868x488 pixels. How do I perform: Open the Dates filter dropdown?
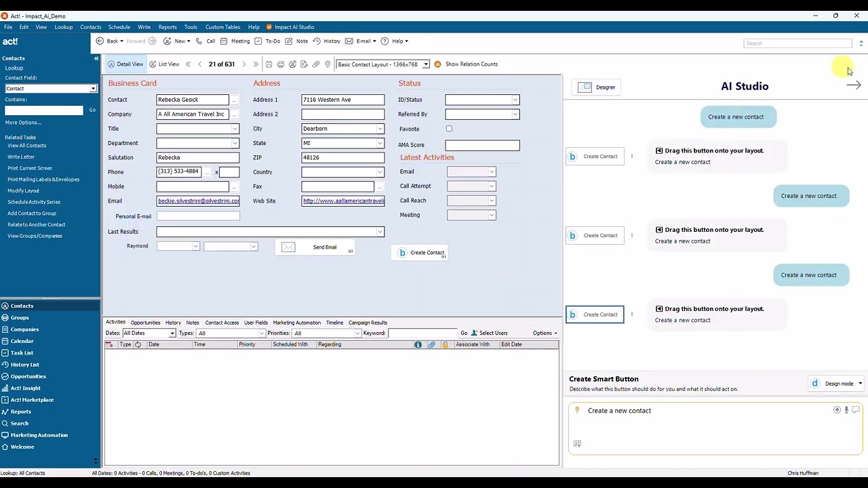(172, 333)
